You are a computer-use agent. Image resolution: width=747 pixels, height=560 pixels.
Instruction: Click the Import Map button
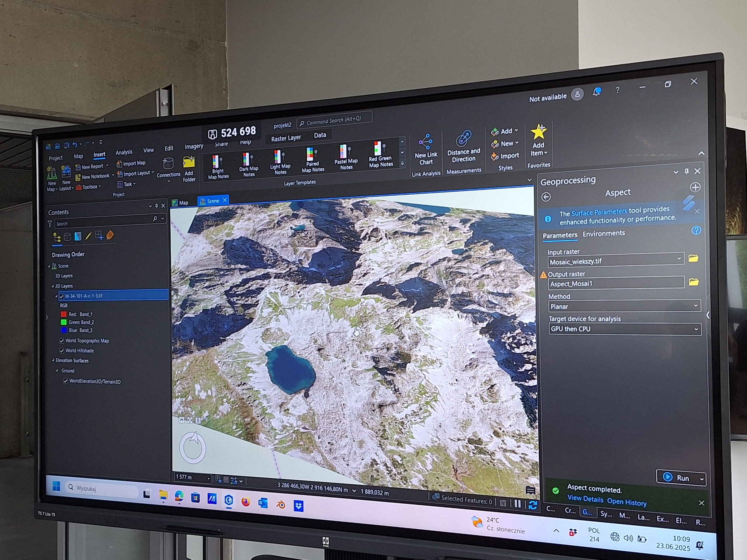pos(131,163)
